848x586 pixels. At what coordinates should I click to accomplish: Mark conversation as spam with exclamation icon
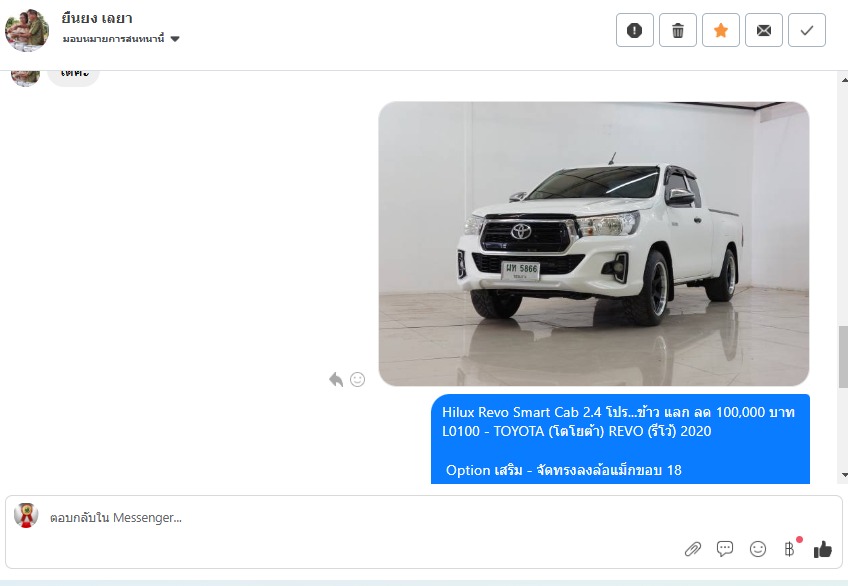click(x=634, y=30)
